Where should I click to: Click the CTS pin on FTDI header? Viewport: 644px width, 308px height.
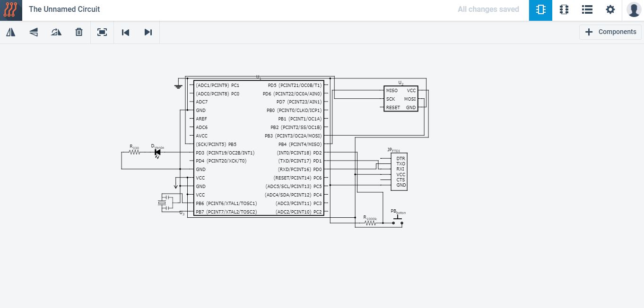click(400, 180)
